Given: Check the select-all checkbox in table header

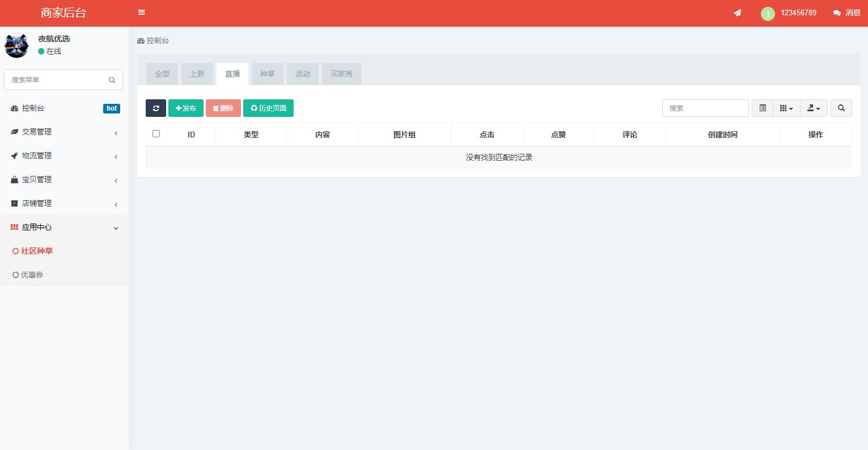Looking at the screenshot, I should click(x=156, y=134).
